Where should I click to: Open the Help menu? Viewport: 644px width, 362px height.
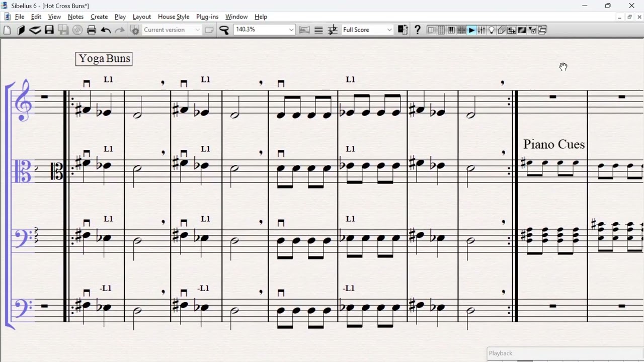click(261, 17)
